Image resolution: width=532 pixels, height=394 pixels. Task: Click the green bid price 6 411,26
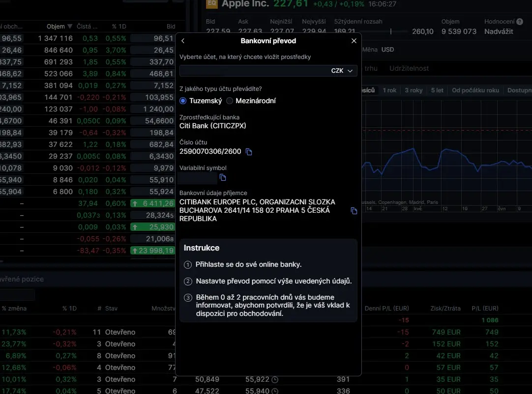point(152,203)
